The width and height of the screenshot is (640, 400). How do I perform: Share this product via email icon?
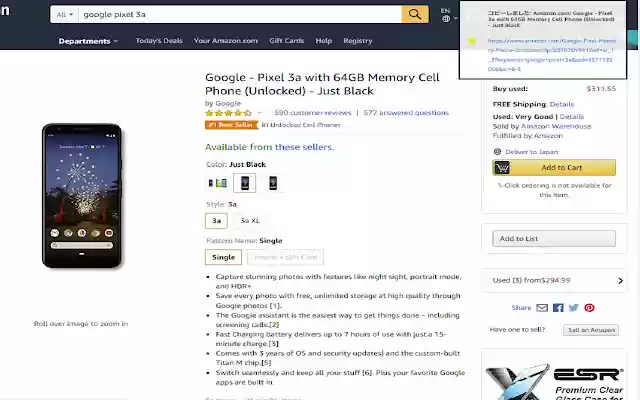tap(542, 308)
